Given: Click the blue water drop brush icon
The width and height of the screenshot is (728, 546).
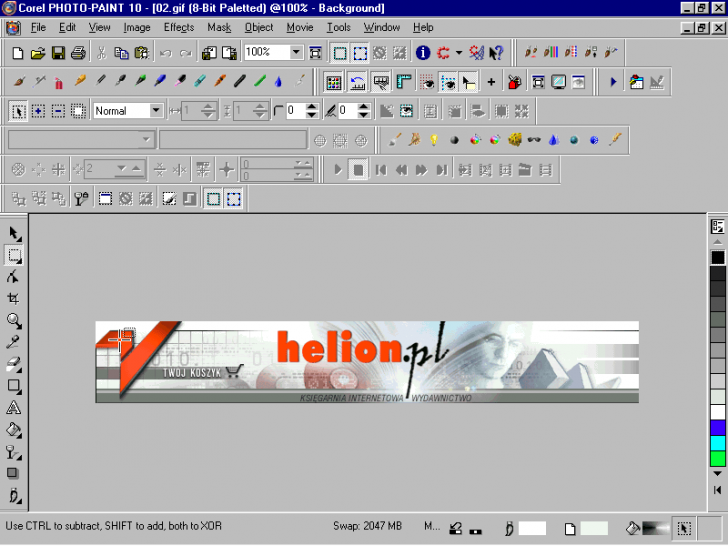Looking at the screenshot, I should pyautogui.click(x=278, y=82).
